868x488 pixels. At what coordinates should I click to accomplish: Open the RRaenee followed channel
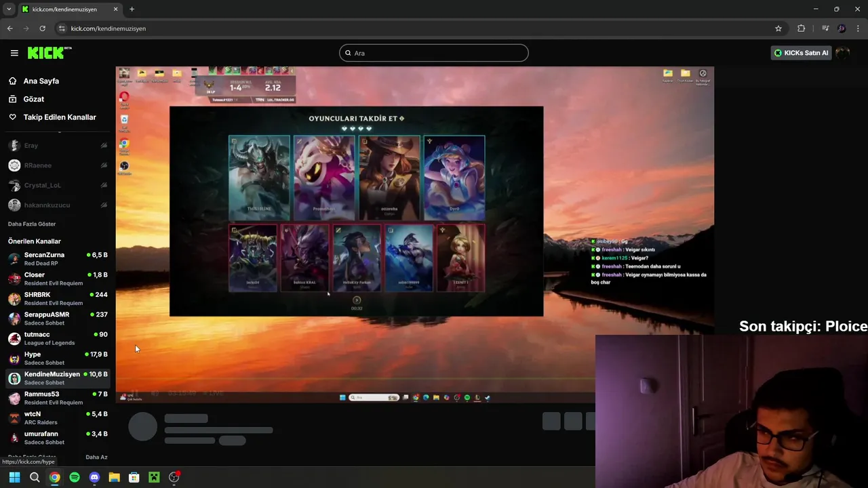click(x=58, y=165)
